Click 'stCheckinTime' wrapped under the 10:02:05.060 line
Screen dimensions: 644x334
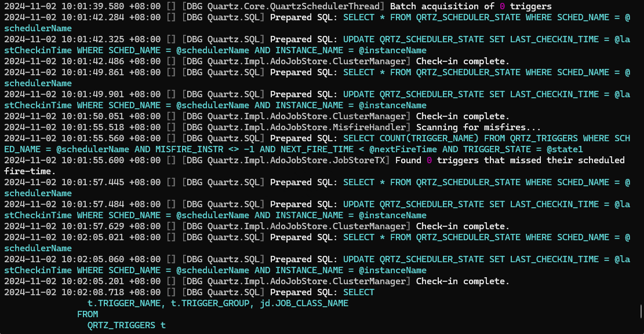tap(38, 270)
